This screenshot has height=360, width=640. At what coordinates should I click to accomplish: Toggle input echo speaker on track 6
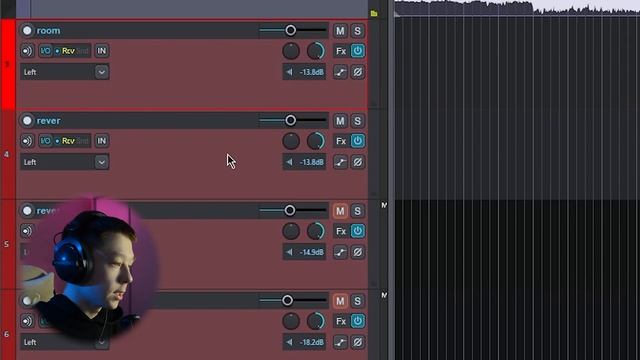[27, 321]
